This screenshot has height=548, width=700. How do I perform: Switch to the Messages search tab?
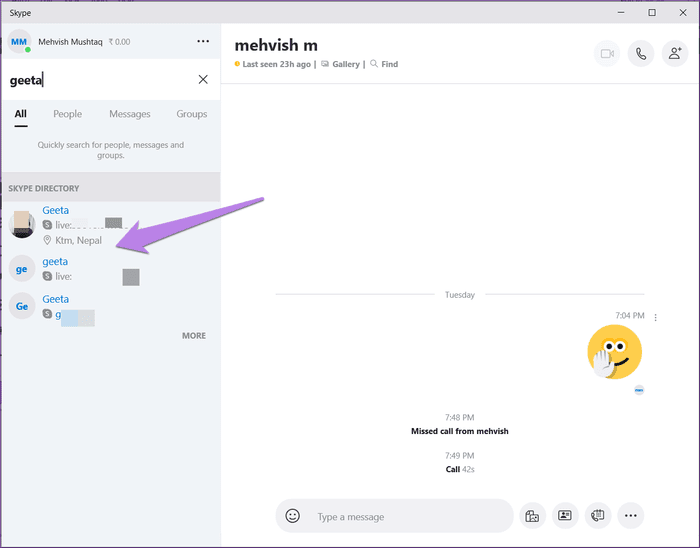pyautogui.click(x=130, y=114)
